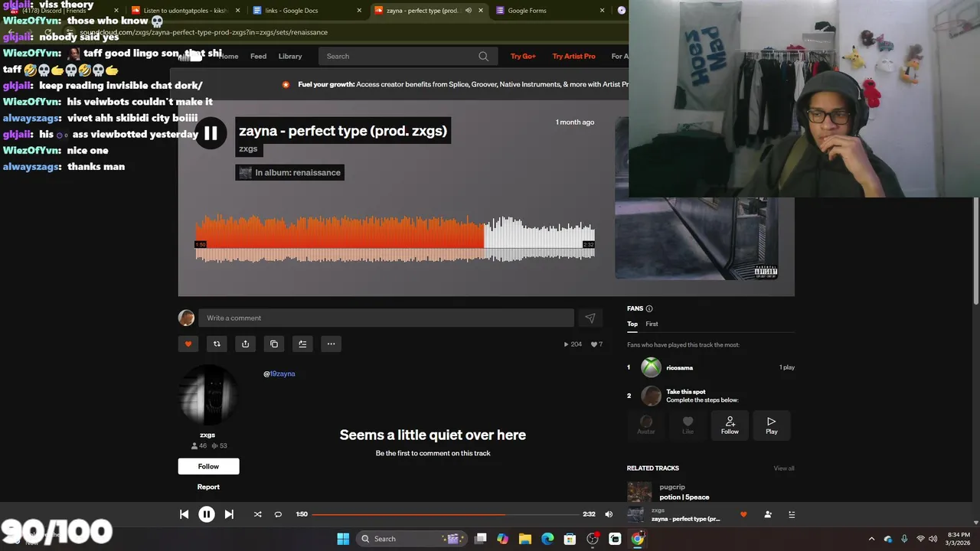The image size is (980, 551).
Task: Open the Next up queue list icon
Action: click(792, 514)
